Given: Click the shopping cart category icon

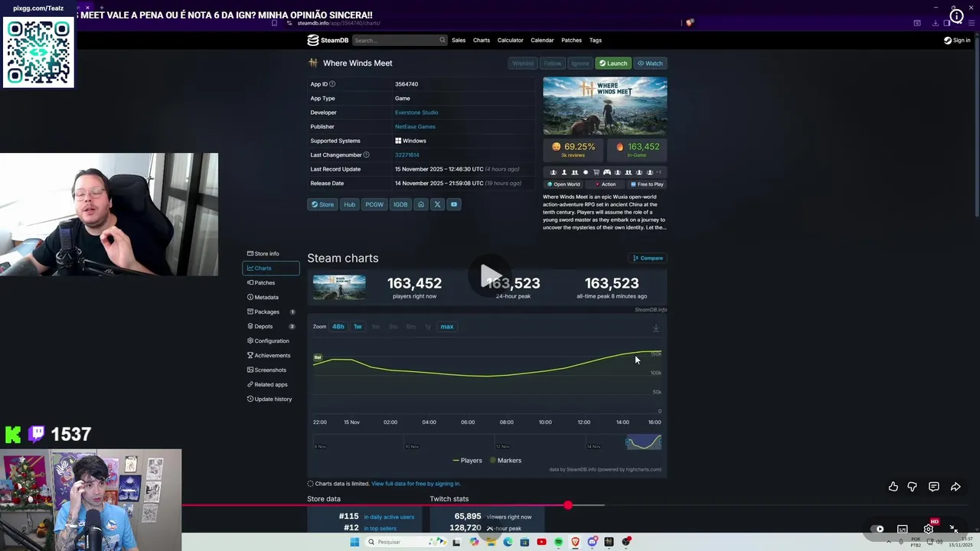Looking at the screenshot, I should 596,172.
